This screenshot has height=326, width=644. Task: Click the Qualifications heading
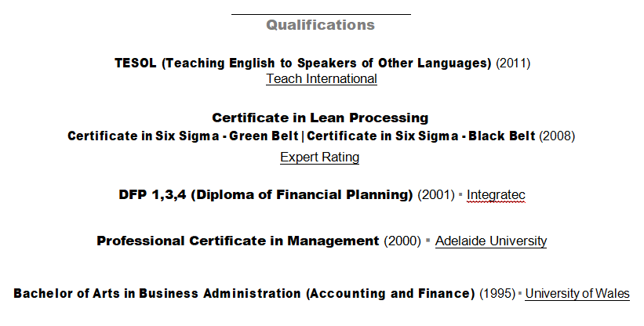320,25
